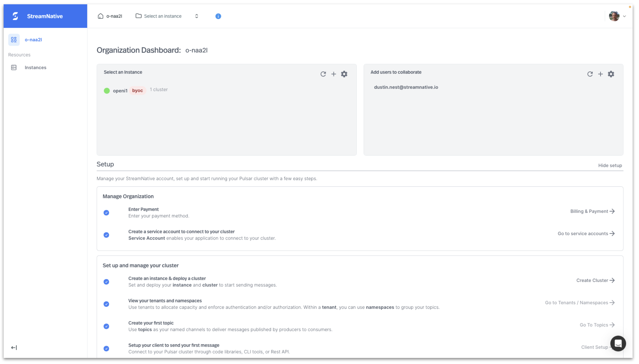639x364 pixels.
Task: Click Hide setup
Action: pos(610,165)
